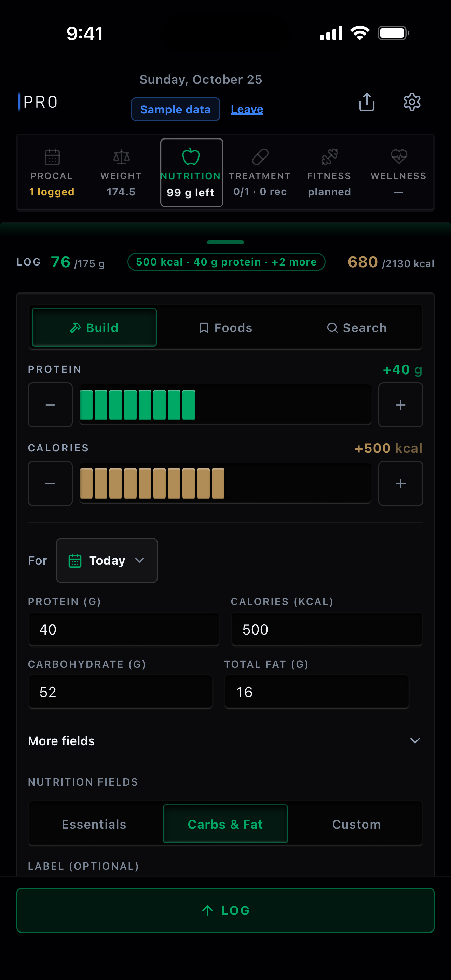Viewport: 451px width, 980px height.
Task: Focus the Total Fat (g) input field
Action: coord(317,692)
